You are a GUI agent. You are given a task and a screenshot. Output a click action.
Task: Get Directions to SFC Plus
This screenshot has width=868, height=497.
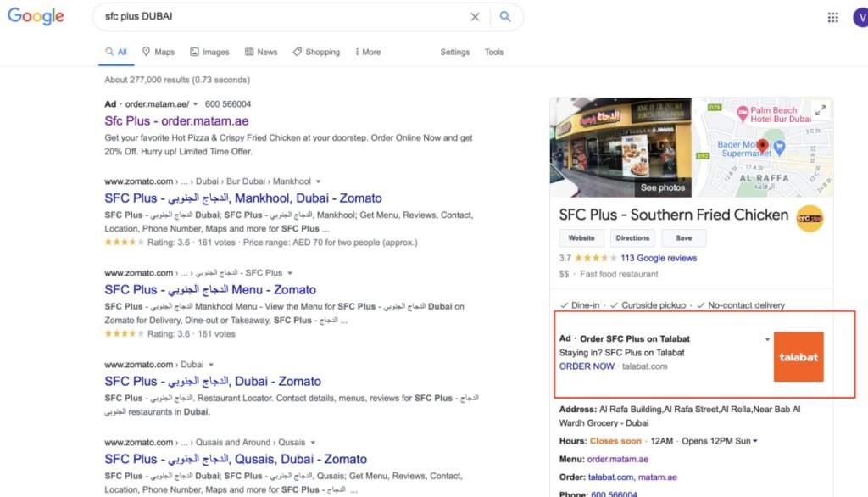(632, 238)
